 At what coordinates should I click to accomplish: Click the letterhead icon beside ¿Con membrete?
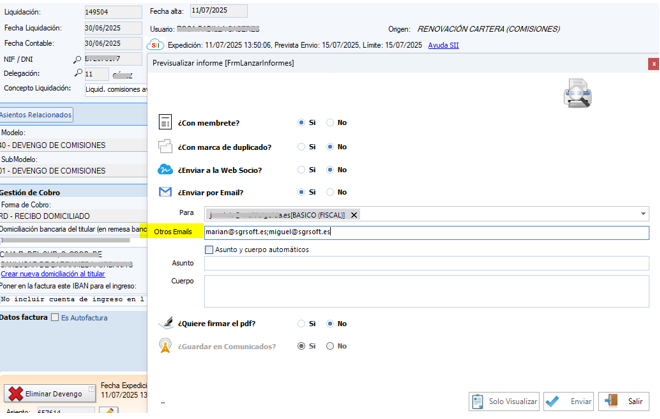coord(166,123)
